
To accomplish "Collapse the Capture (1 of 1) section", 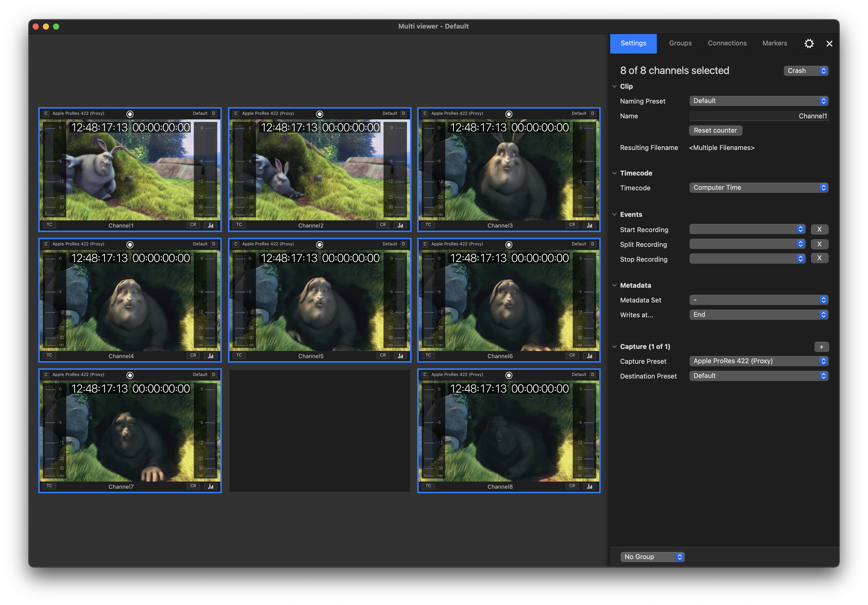I will 614,346.
